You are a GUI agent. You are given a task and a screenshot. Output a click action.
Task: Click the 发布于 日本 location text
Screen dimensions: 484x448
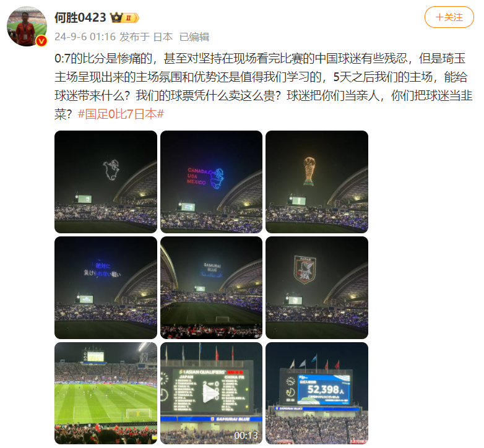[146, 37]
